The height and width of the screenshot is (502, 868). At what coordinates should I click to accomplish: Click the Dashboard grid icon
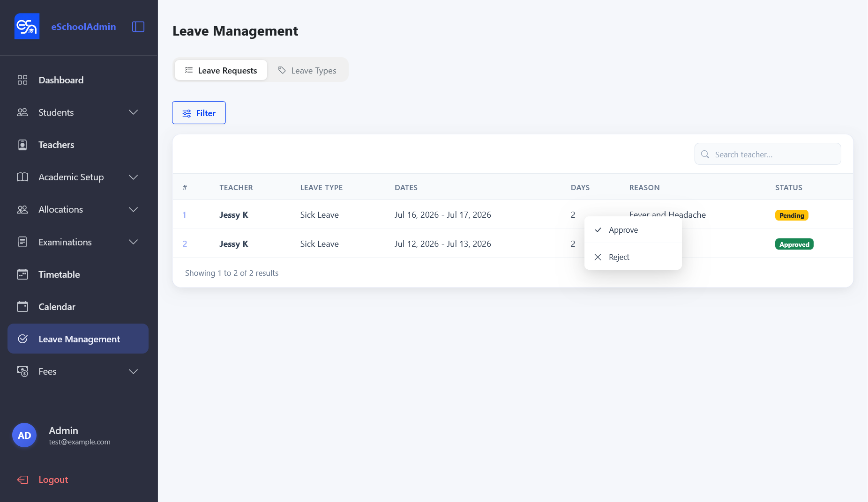point(22,80)
